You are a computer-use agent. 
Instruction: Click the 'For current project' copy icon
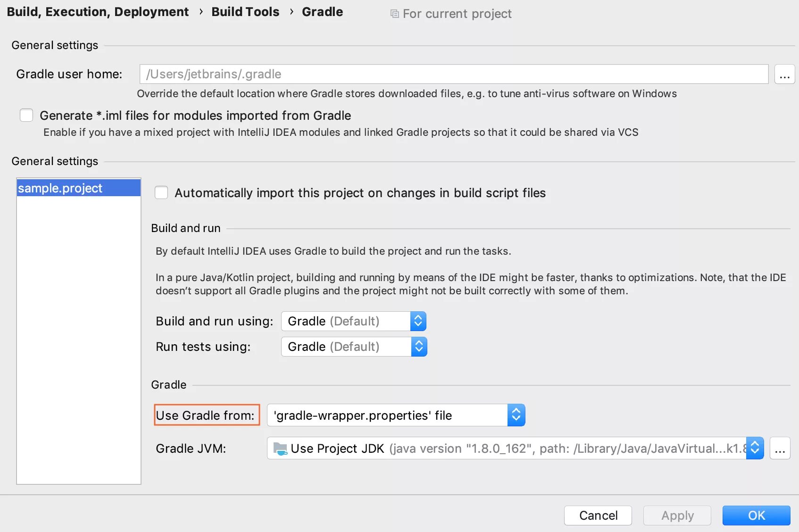click(395, 14)
